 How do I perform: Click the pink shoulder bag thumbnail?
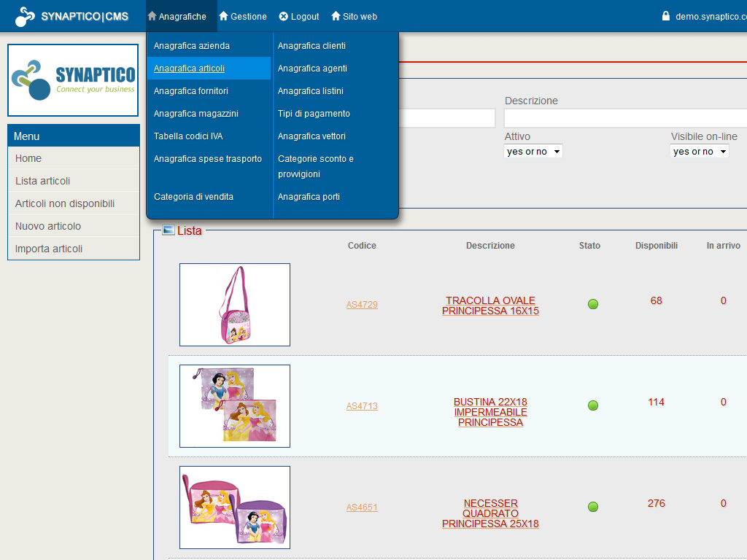point(235,305)
